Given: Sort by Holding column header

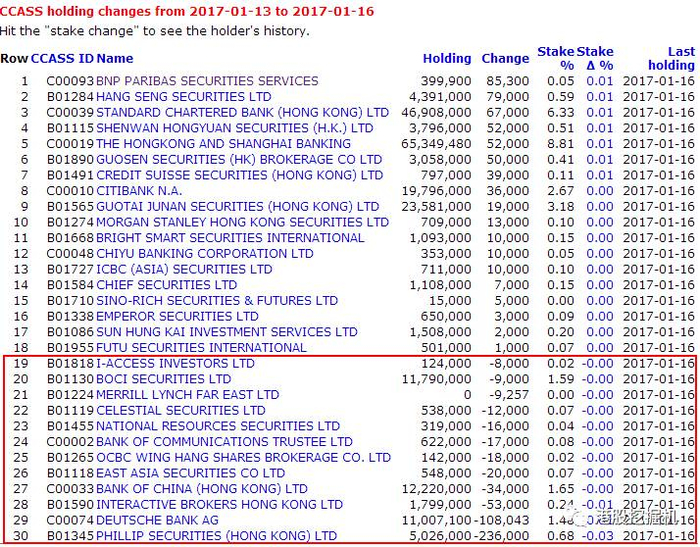Looking at the screenshot, I should [x=447, y=58].
